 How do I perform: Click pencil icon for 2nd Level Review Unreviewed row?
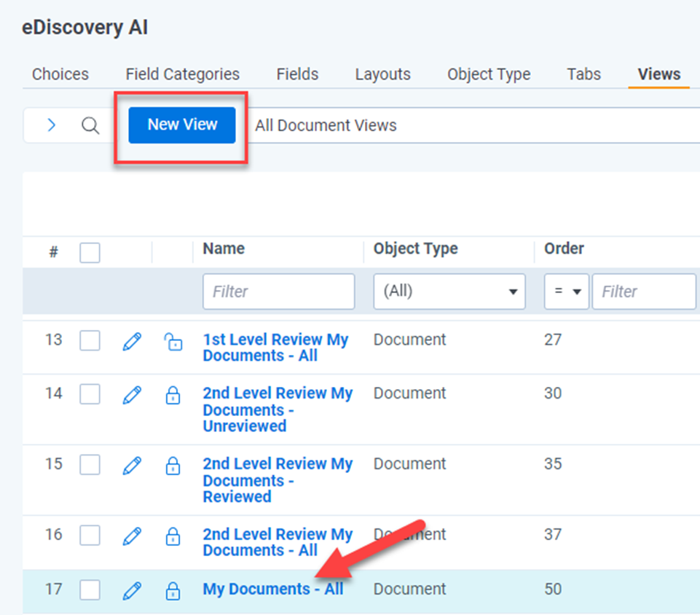[x=132, y=395]
